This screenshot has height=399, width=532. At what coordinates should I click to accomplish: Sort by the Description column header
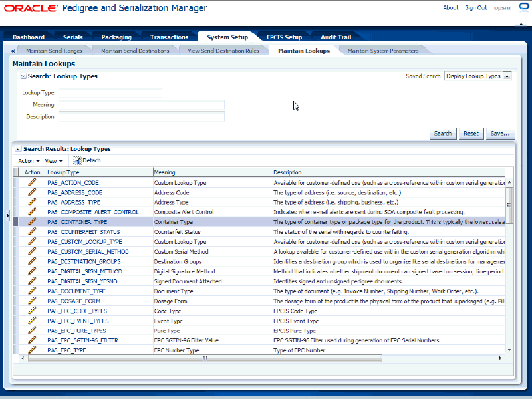pyautogui.click(x=389, y=172)
